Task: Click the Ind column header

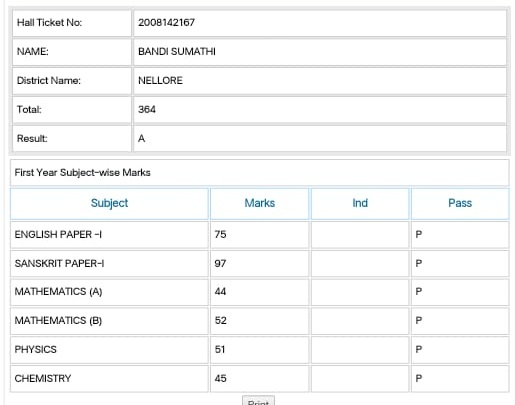Action: click(x=360, y=203)
